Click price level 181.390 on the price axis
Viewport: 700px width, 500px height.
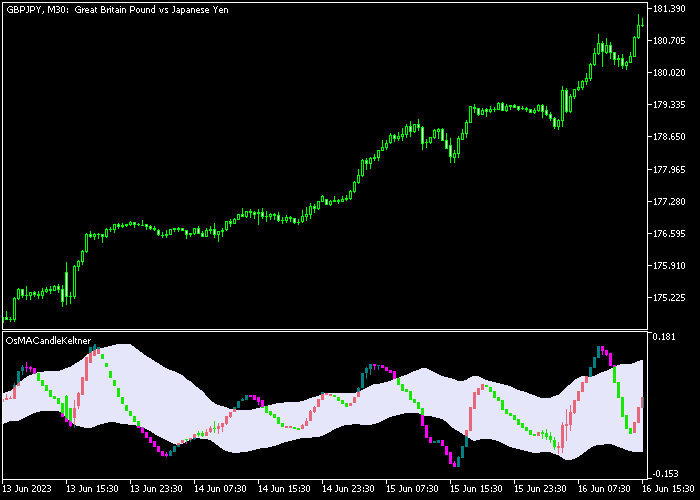[x=669, y=8]
